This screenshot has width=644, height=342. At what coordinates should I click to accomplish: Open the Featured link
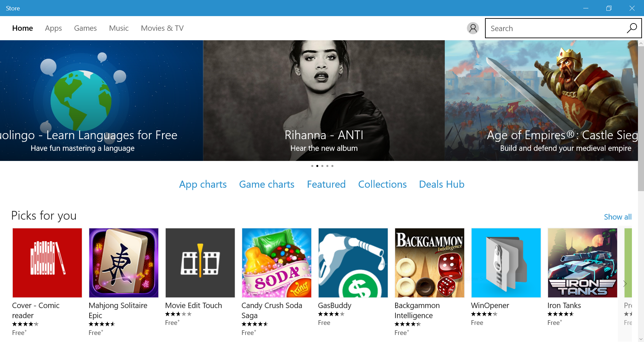(326, 184)
